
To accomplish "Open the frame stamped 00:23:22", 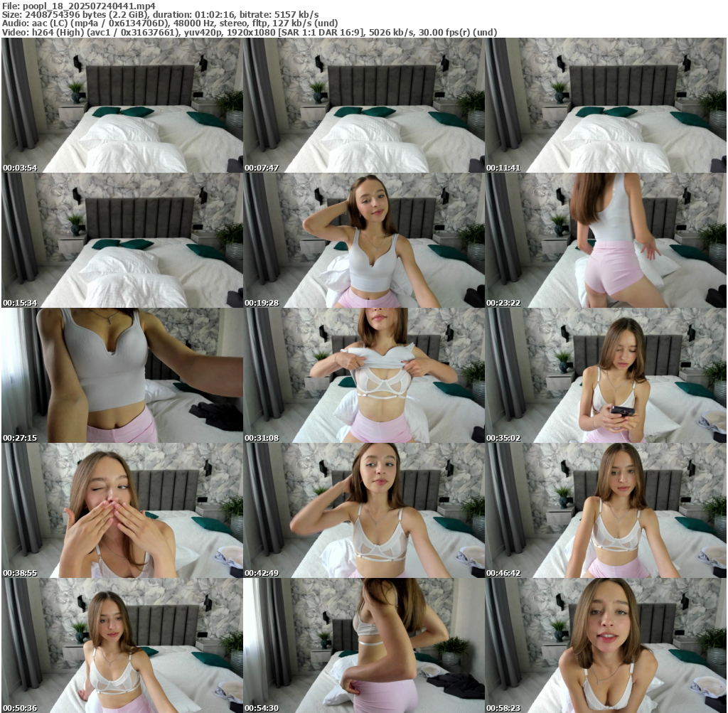I will [x=606, y=240].
